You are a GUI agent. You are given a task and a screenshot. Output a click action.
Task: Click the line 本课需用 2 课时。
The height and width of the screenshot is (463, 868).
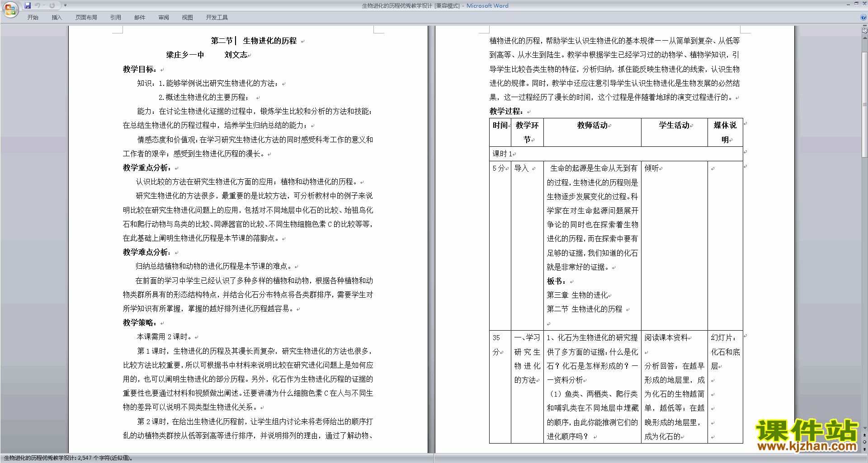165,337
